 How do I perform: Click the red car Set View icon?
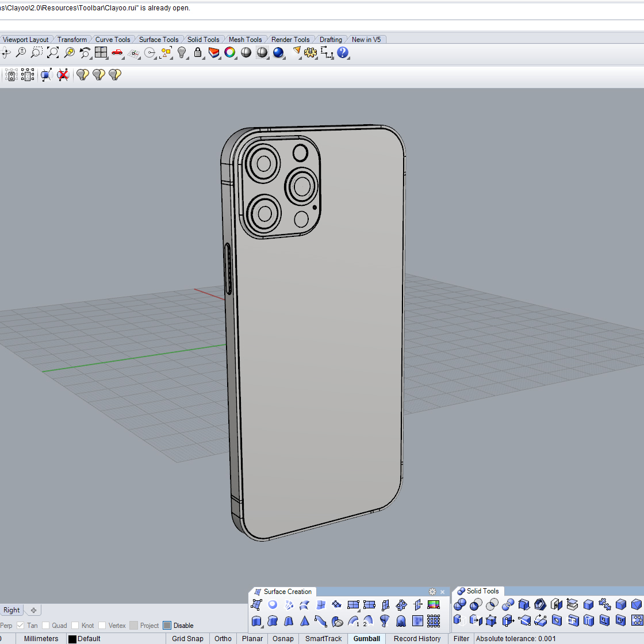tap(117, 53)
